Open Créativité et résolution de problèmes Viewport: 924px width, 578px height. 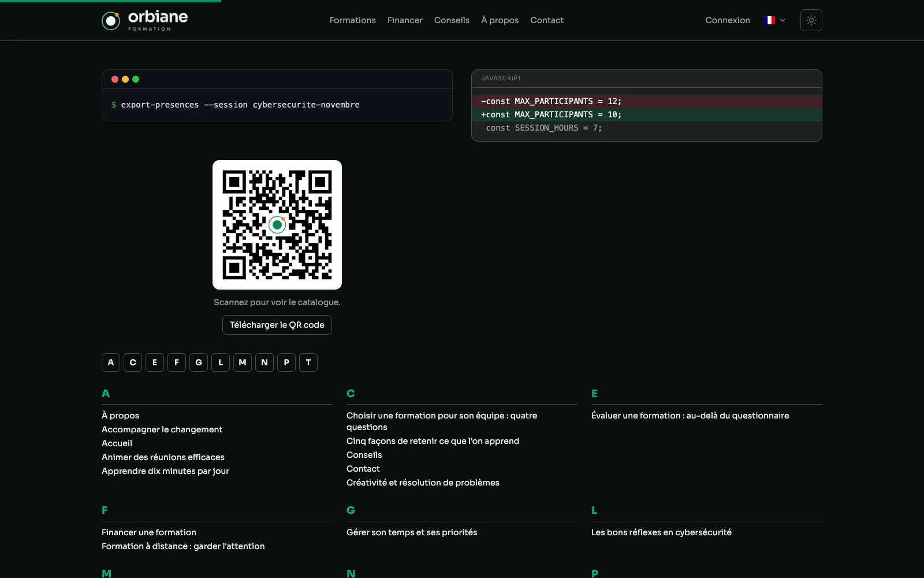(423, 483)
